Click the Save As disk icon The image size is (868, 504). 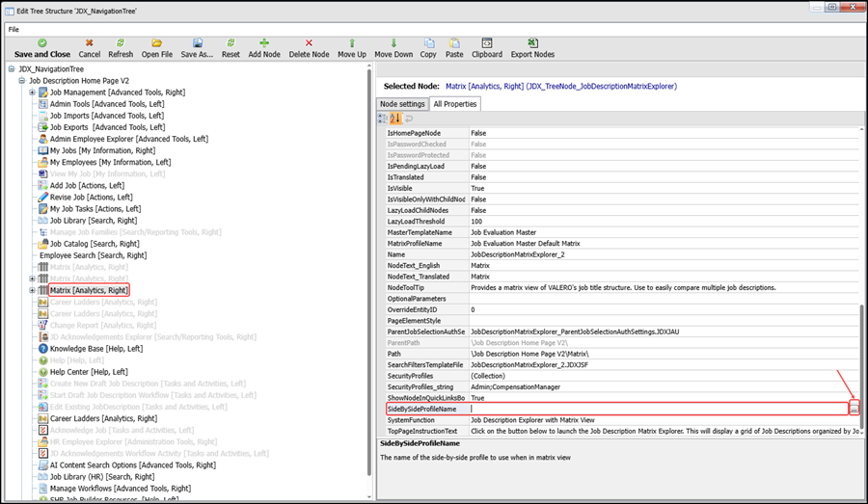tap(197, 43)
